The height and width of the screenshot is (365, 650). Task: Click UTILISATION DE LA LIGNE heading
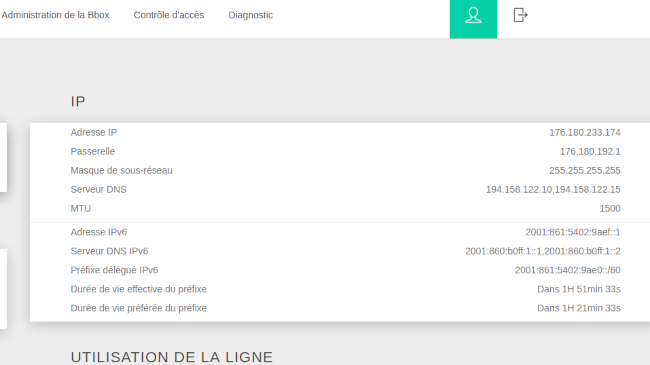click(x=172, y=357)
